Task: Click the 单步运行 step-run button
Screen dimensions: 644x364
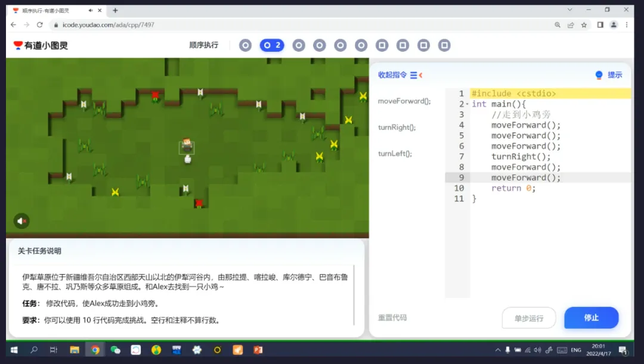Action: pyautogui.click(x=528, y=318)
